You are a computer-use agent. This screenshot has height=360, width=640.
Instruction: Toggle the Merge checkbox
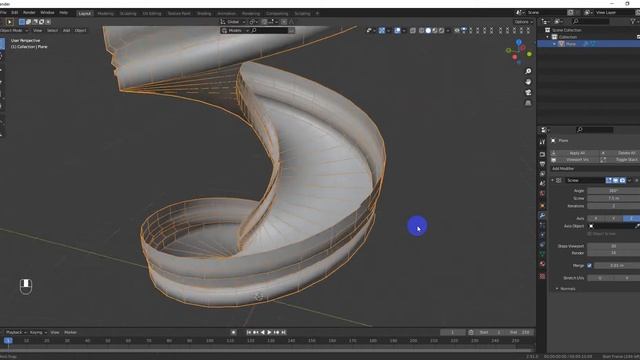(x=589, y=266)
